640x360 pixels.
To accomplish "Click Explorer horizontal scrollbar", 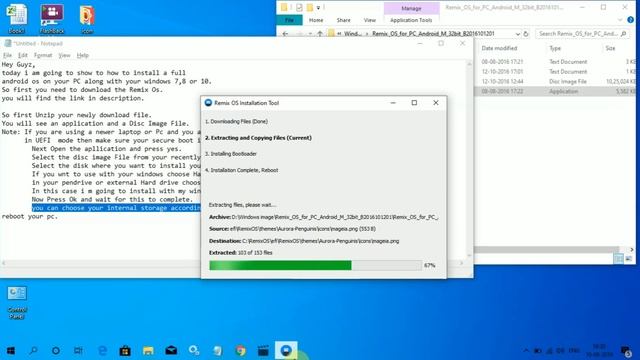I will tap(547, 249).
